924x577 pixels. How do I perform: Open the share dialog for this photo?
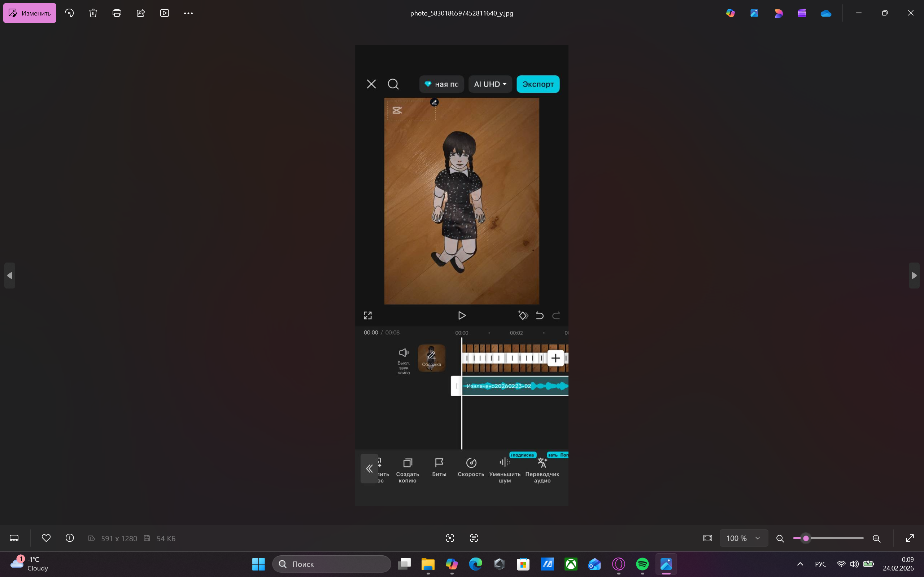140,13
